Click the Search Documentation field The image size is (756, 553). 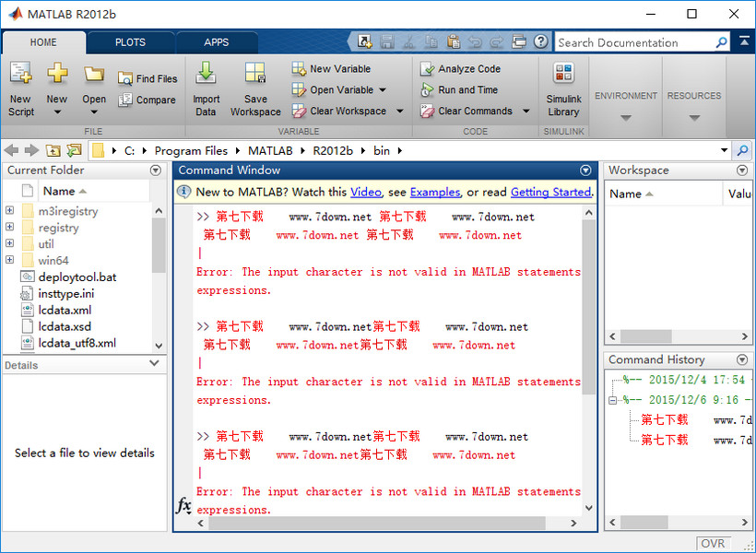[x=643, y=42]
